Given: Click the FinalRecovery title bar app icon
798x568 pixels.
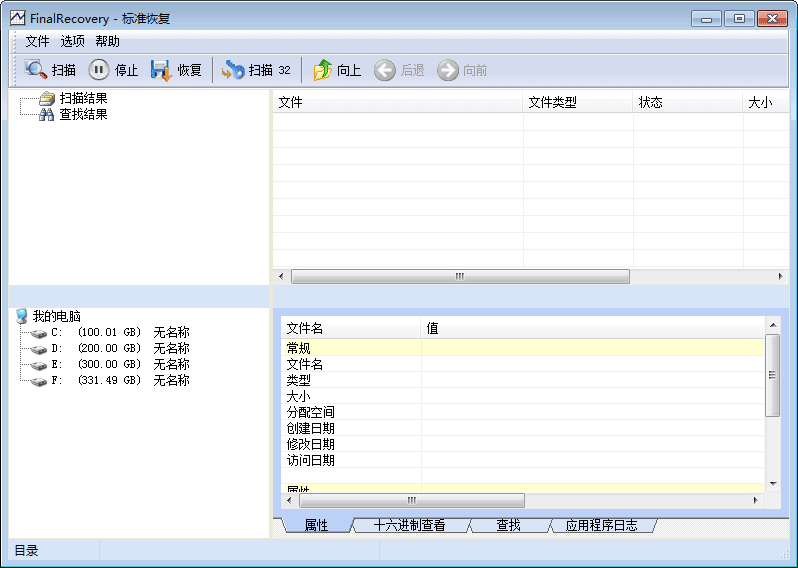Looking at the screenshot, I should pos(17,18).
